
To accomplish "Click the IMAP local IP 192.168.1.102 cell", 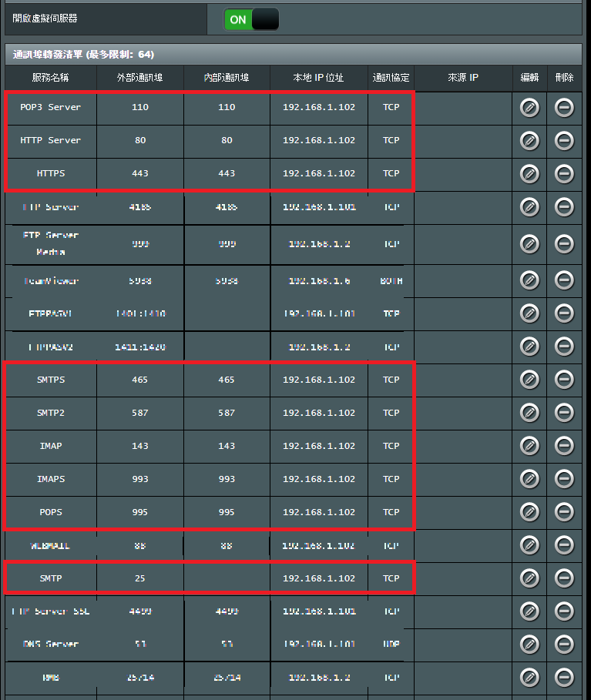I will tap(318, 446).
